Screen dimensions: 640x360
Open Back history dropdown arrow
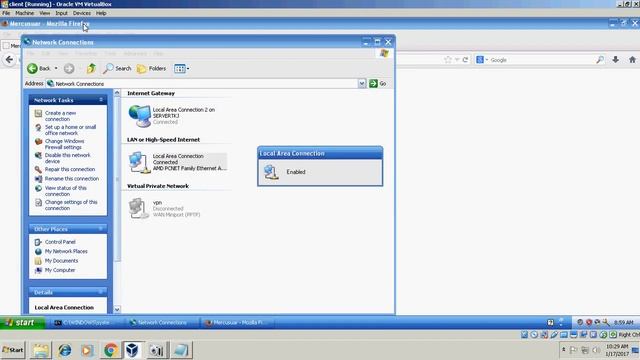click(56, 69)
